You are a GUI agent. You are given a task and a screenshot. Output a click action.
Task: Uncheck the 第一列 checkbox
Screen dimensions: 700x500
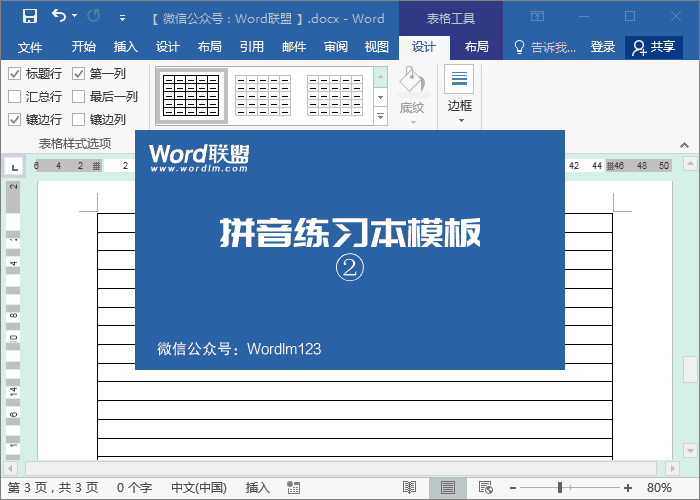[79, 74]
